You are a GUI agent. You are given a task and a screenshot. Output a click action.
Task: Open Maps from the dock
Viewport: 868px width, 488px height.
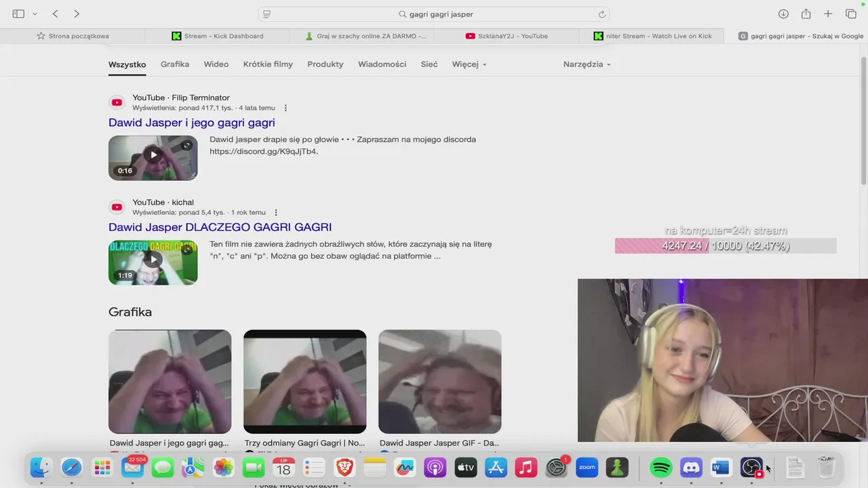[x=193, y=467]
